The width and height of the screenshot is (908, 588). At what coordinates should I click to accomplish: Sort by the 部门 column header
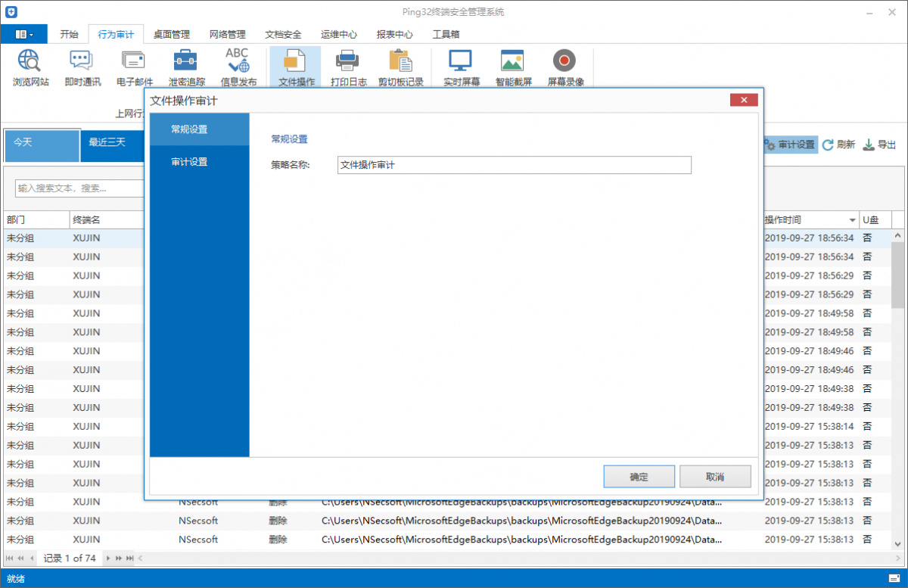click(36, 219)
